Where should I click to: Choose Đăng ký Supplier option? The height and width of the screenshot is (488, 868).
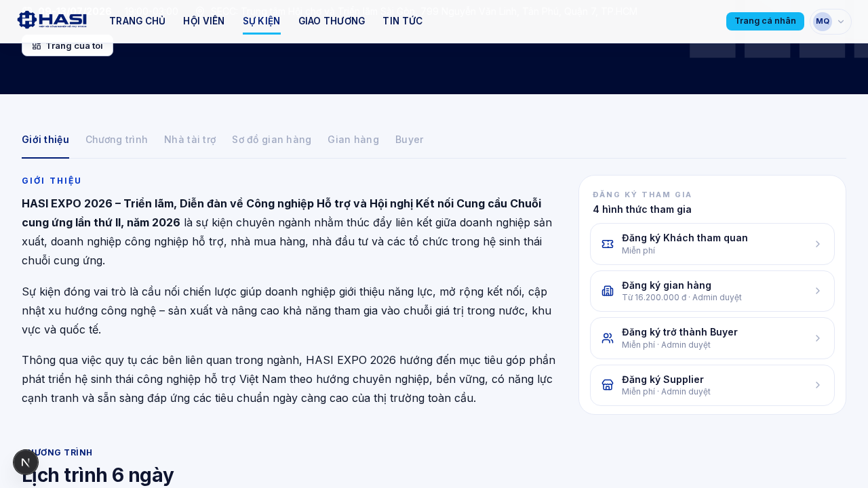click(712, 385)
